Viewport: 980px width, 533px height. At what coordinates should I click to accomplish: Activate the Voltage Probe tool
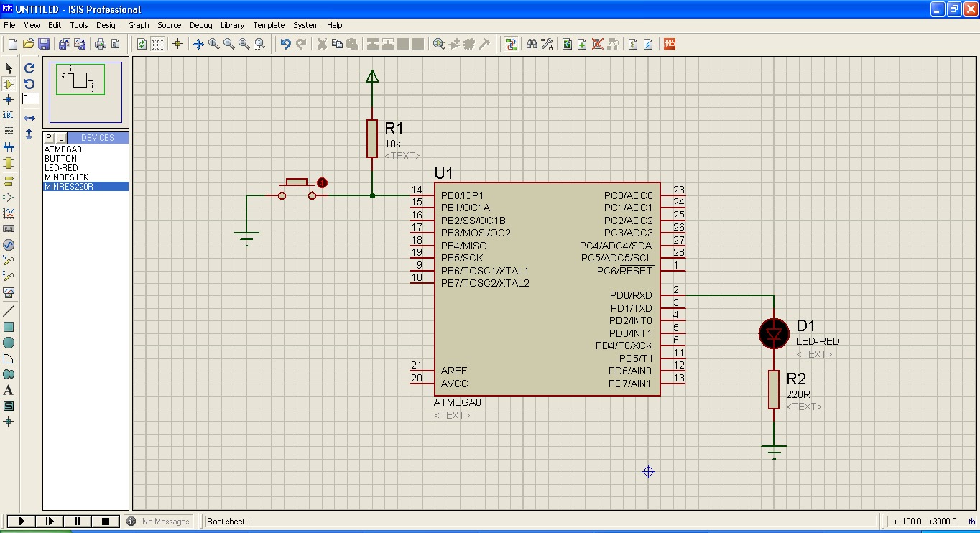coord(9,260)
